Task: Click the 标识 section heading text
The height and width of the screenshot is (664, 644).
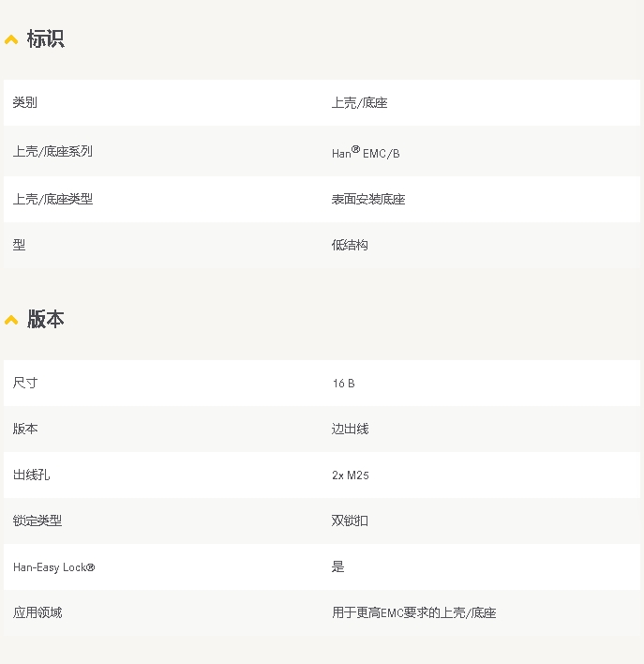Action: tap(45, 39)
